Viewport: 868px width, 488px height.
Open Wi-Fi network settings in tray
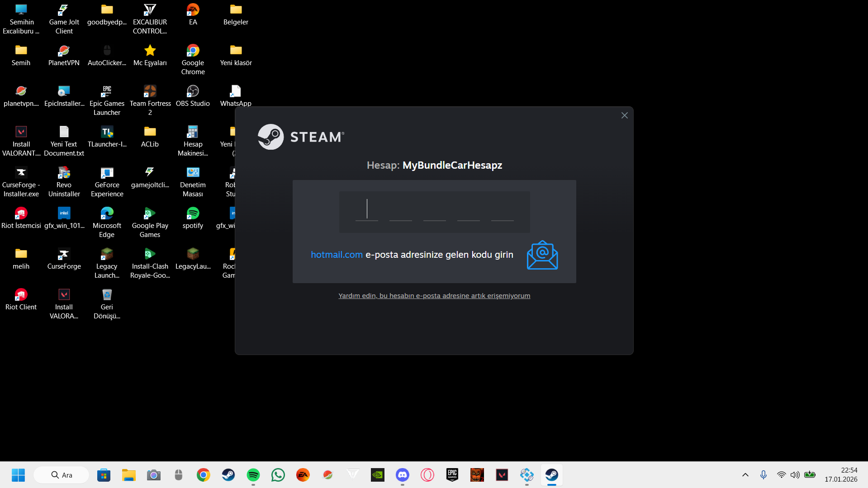[x=781, y=475]
